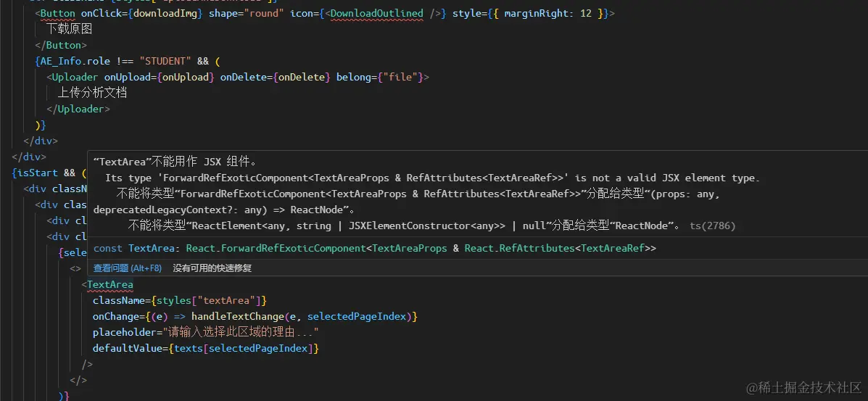Click the shape="round" attribute
The width and height of the screenshot is (868, 401).
[x=247, y=13]
